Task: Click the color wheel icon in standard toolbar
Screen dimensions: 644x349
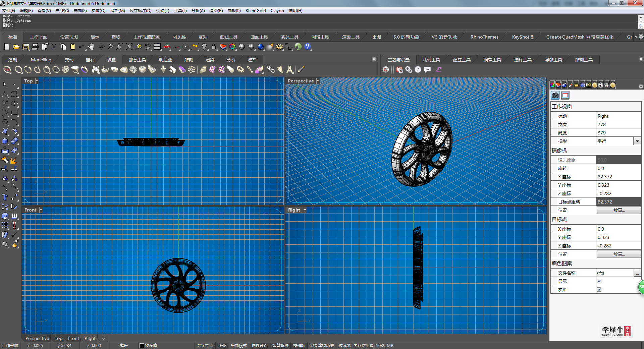Action: (232, 47)
